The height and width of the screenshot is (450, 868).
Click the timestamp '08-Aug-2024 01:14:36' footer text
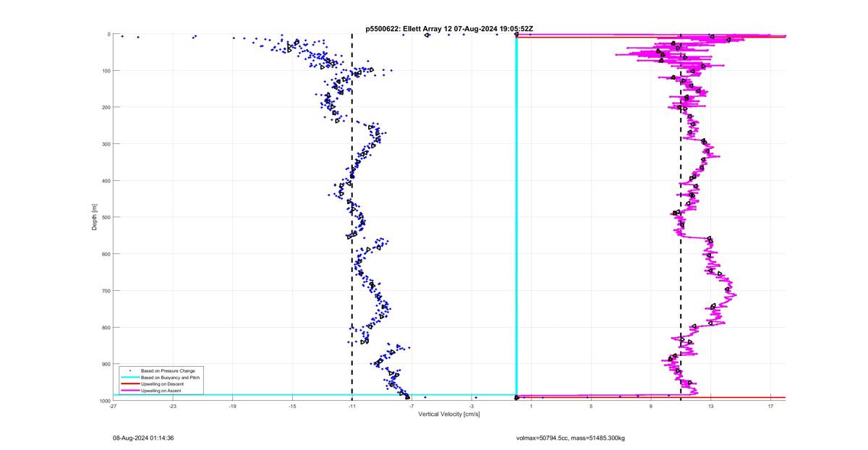click(143, 438)
